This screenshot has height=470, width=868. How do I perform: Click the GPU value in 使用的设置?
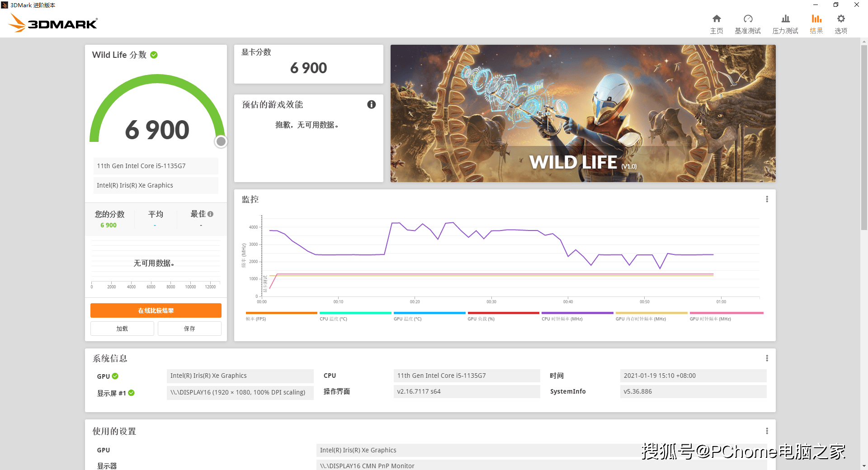click(x=542, y=450)
